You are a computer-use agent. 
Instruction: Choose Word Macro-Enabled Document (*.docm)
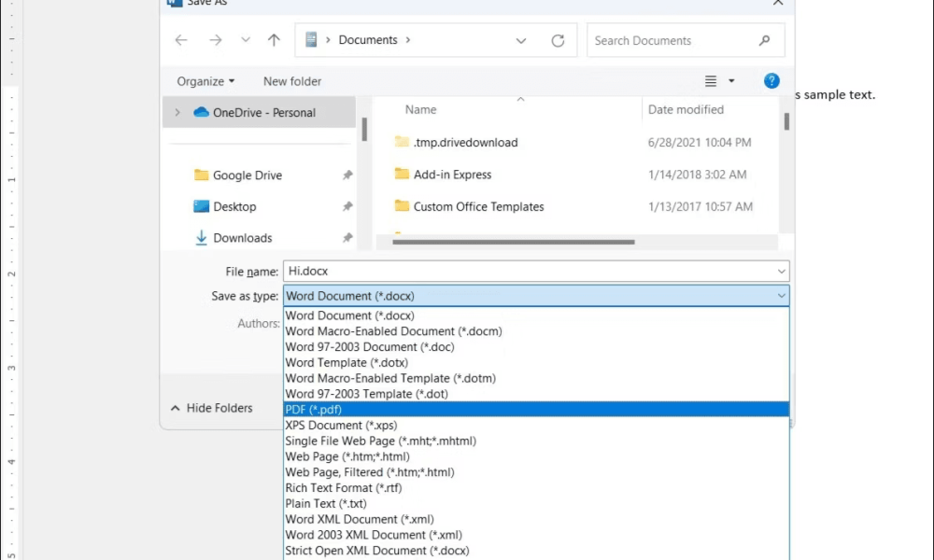pyautogui.click(x=536, y=331)
